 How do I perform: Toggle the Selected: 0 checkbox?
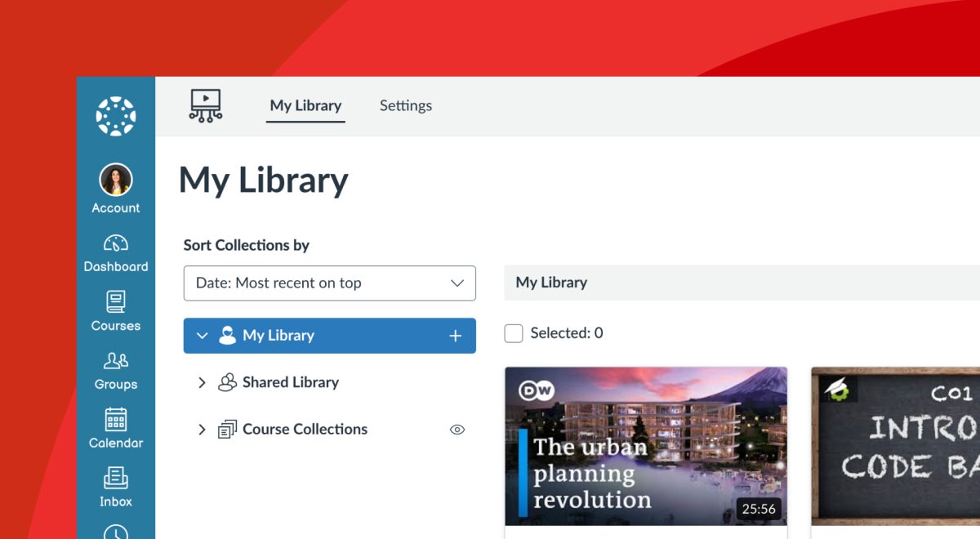point(514,333)
